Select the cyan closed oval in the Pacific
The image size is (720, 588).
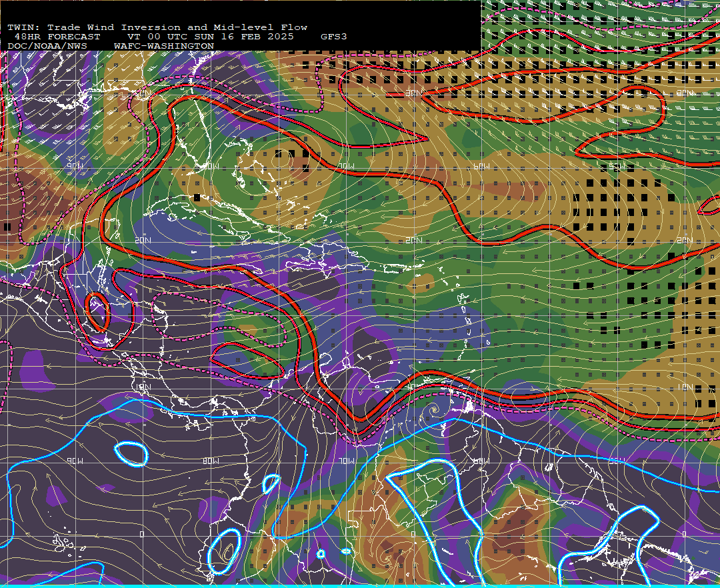131,454
